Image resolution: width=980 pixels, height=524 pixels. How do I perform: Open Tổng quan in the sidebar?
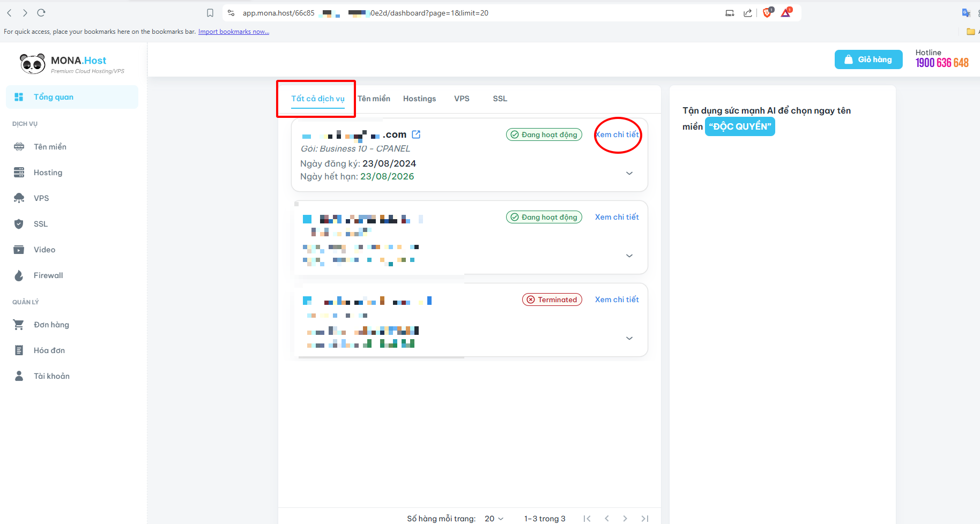(72, 97)
